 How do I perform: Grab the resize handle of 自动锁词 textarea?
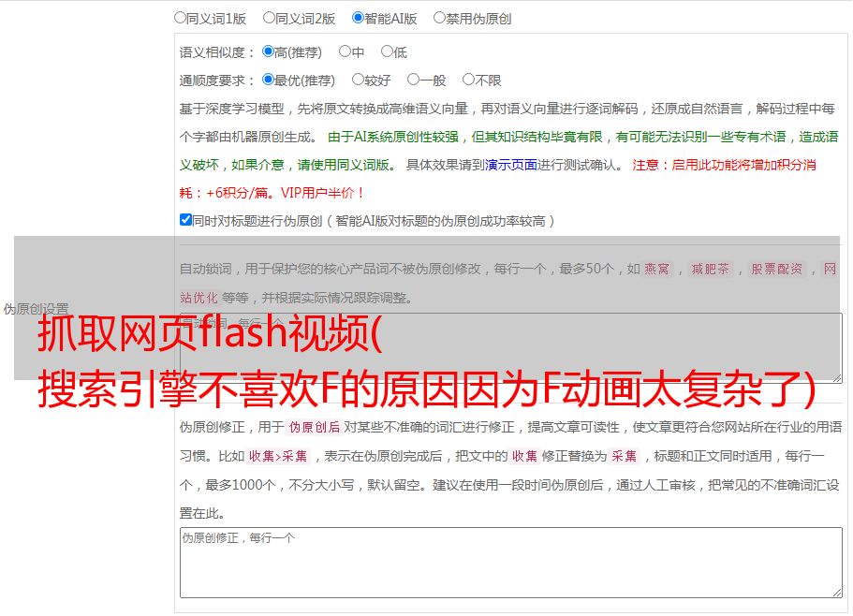click(x=837, y=378)
